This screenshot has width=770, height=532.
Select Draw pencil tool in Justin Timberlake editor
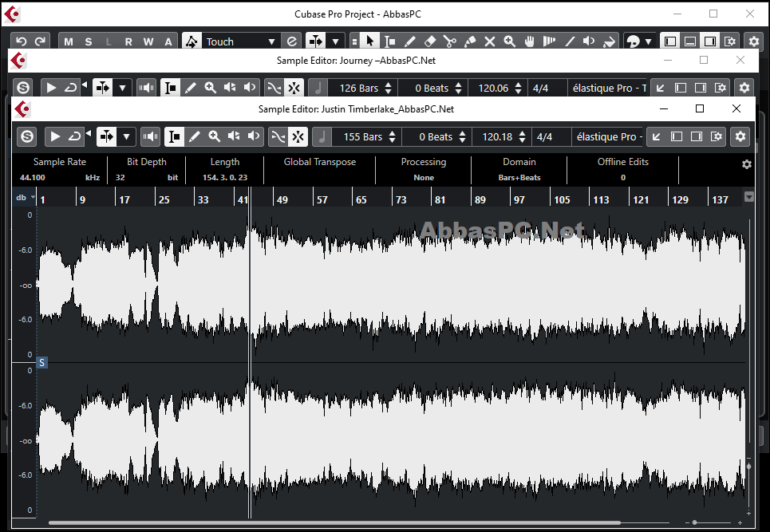(x=195, y=136)
